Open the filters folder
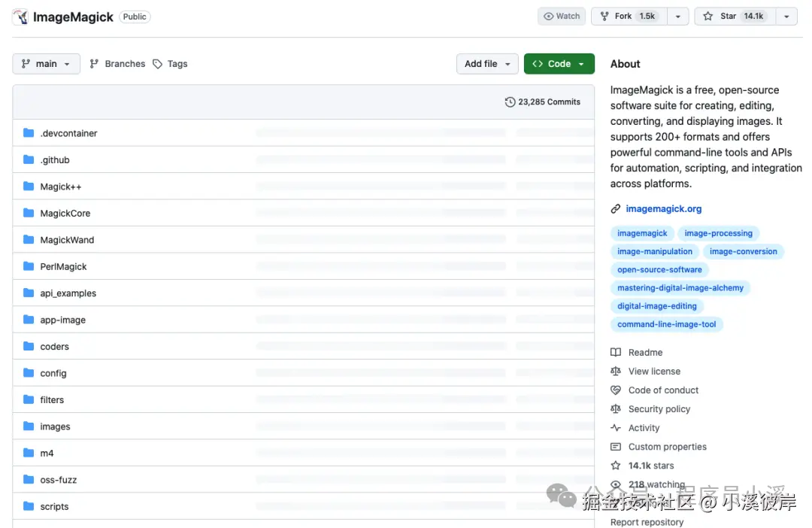 pos(52,400)
